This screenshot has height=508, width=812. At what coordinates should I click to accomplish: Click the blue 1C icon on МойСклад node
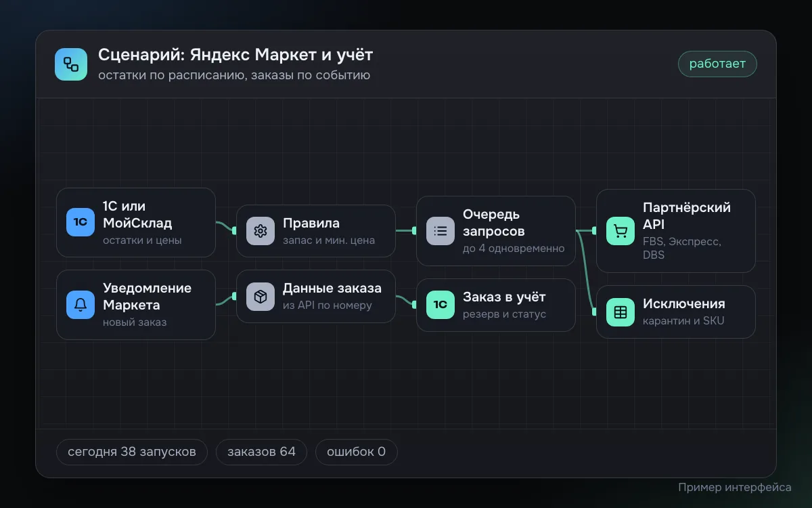(81, 222)
